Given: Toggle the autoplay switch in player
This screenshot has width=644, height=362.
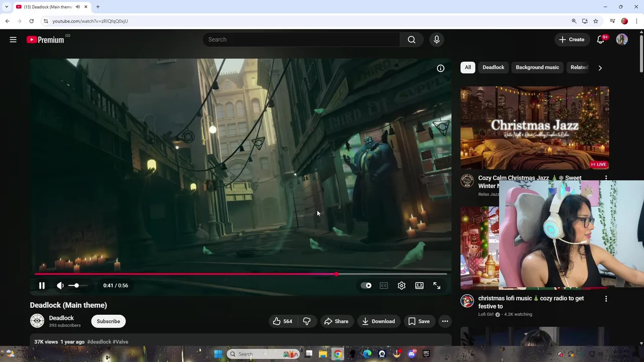Looking at the screenshot, I should [x=366, y=286].
